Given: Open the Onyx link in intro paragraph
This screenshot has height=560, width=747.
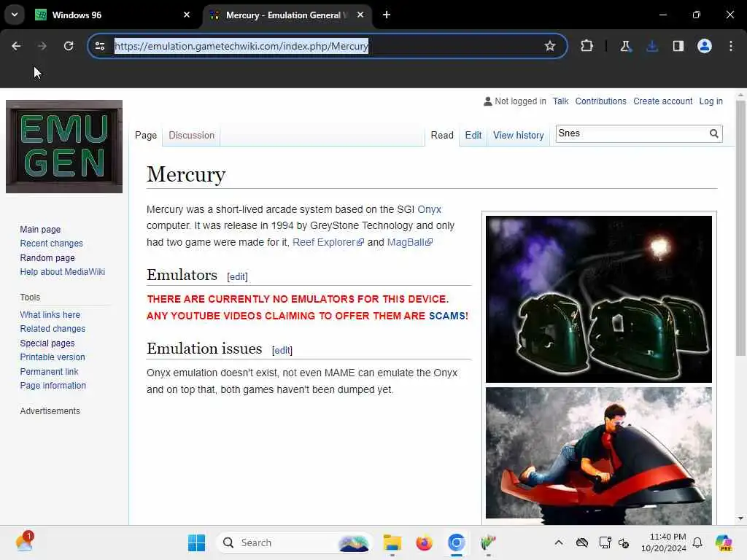Looking at the screenshot, I should click(x=429, y=209).
